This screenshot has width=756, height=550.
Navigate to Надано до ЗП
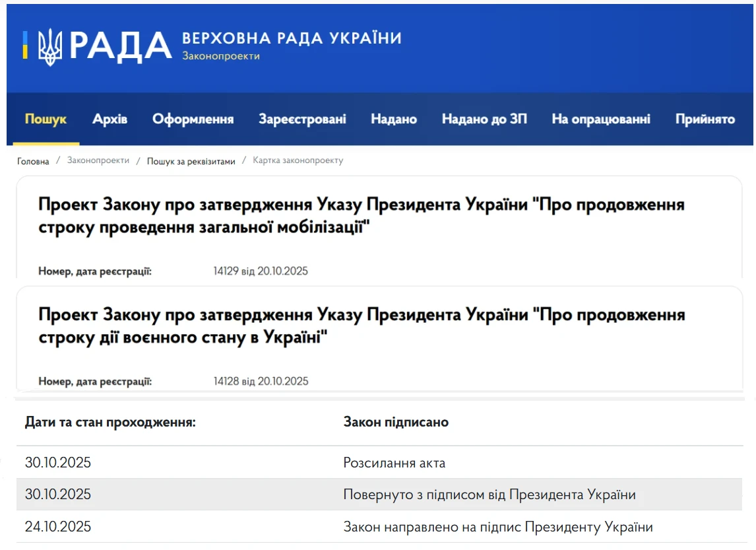pyautogui.click(x=484, y=119)
